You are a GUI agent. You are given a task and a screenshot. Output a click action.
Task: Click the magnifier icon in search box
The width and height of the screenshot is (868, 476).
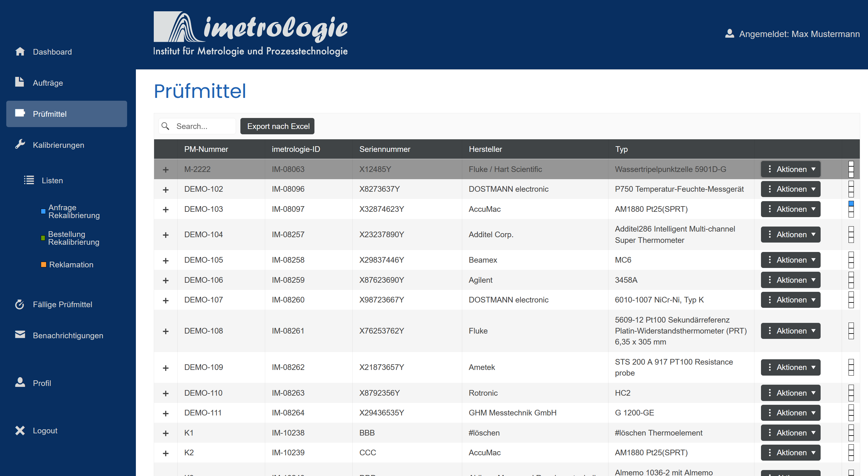(x=165, y=126)
